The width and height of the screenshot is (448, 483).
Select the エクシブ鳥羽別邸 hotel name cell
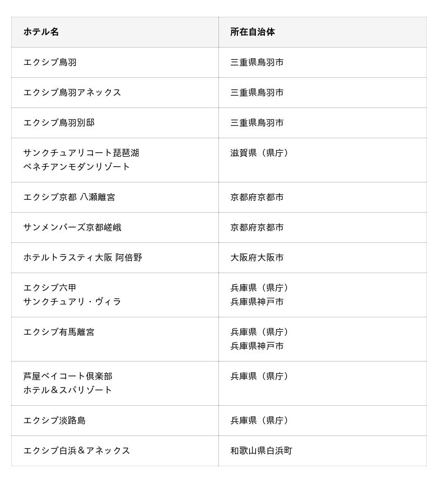click(x=59, y=123)
